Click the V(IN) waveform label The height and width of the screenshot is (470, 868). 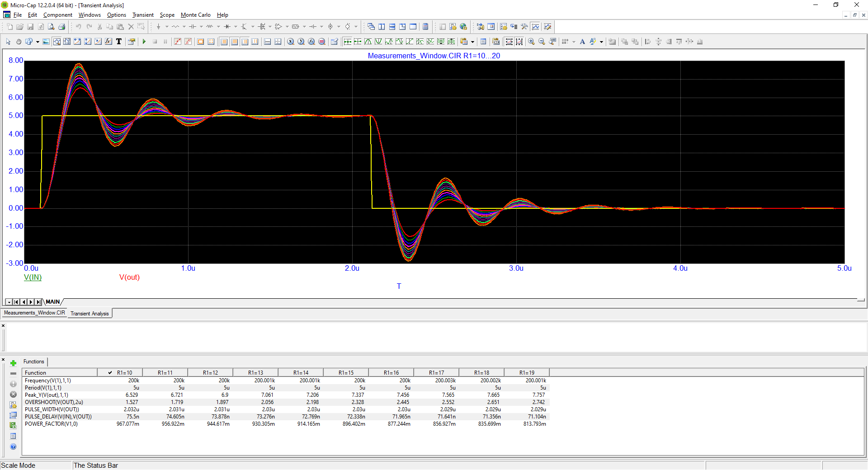pyautogui.click(x=33, y=277)
